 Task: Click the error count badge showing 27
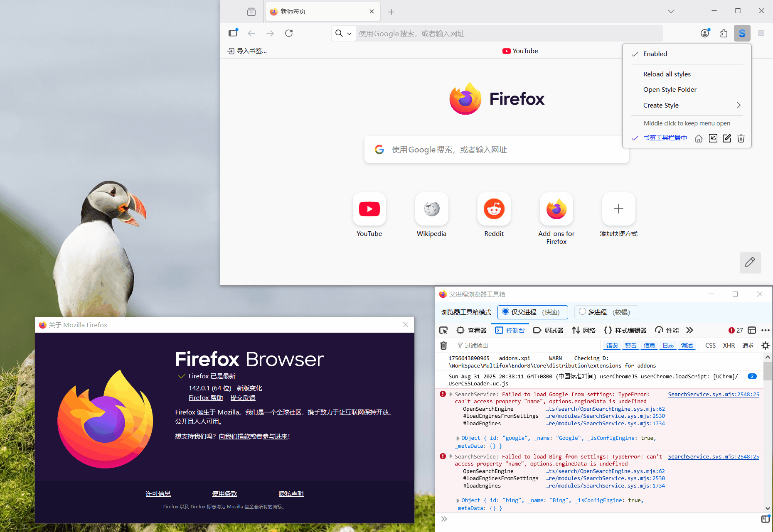[x=736, y=330]
